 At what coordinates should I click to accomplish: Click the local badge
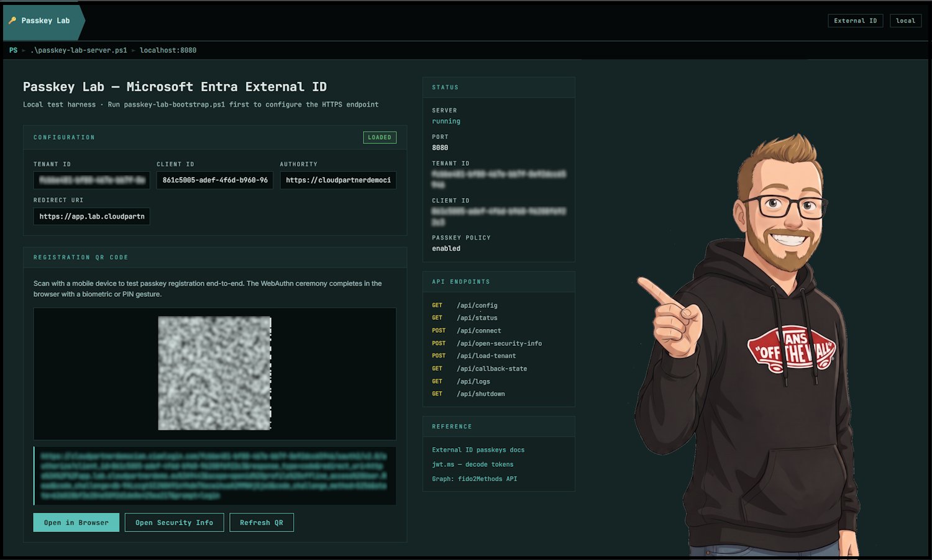905,20
